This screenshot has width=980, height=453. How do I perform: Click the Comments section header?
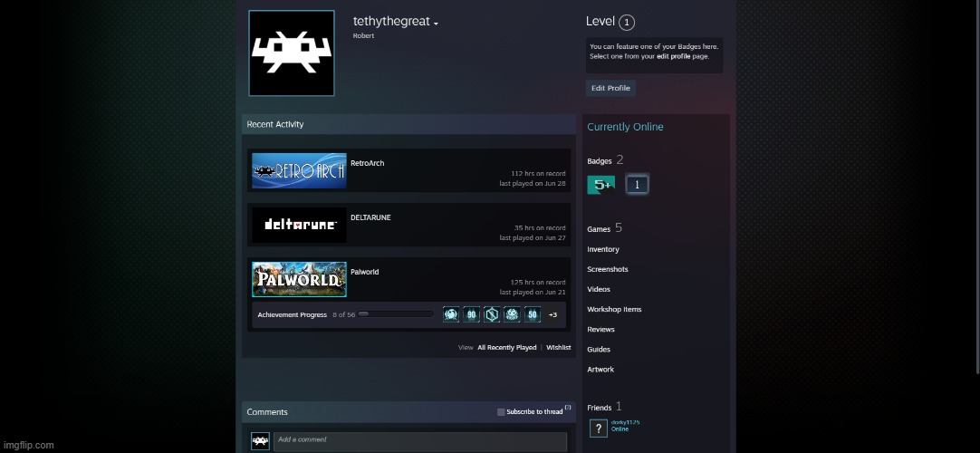coord(267,411)
